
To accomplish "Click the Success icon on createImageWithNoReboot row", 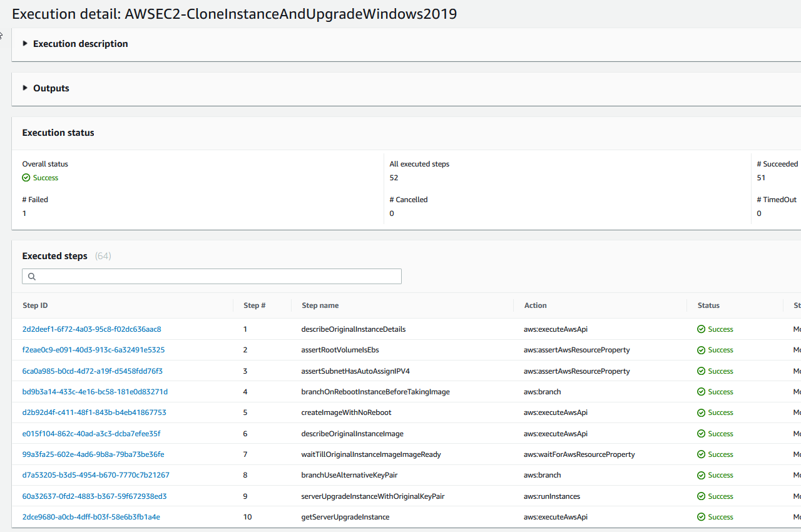I will click(701, 412).
